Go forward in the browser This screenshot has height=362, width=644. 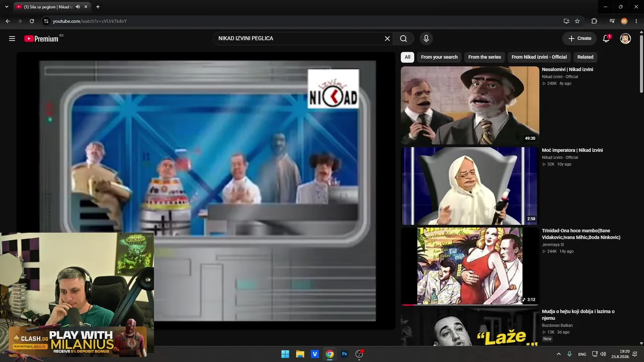pyautogui.click(x=20, y=21)
